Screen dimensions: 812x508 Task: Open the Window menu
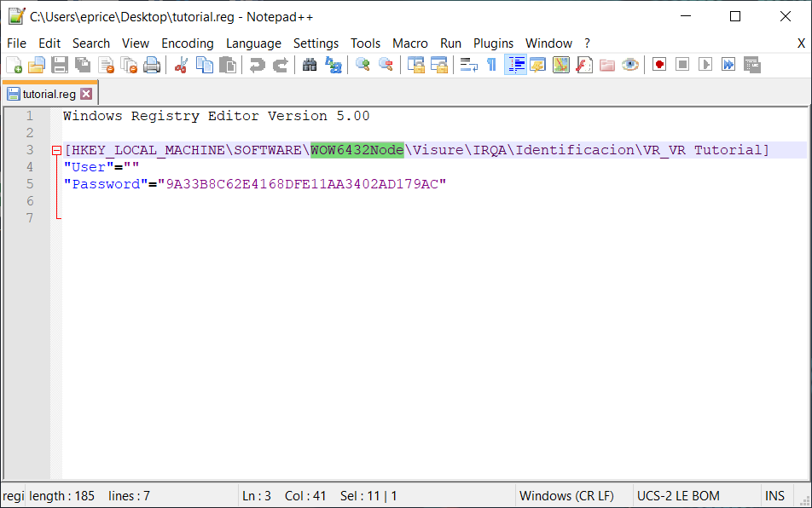[549, 43]
